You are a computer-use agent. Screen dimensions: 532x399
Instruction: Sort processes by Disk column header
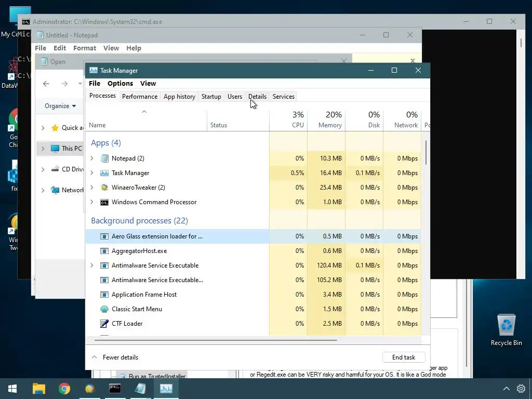point(364,120)
